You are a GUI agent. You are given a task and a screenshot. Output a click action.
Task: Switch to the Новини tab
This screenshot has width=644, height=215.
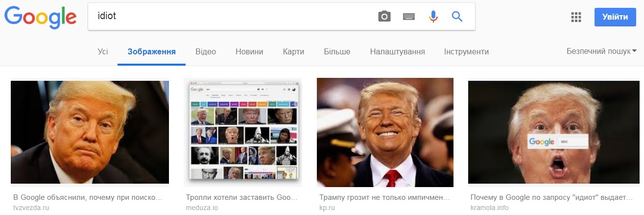click(249, 51)
